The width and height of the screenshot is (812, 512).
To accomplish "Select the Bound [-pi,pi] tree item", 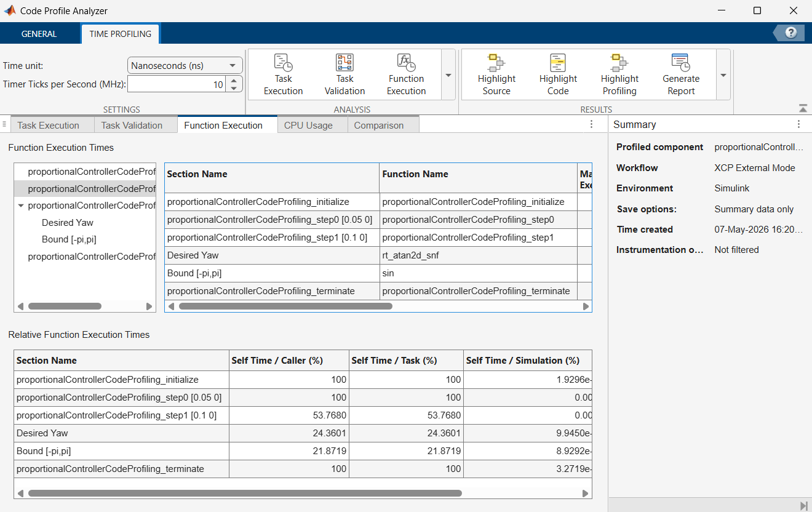I will coord(68,239).
